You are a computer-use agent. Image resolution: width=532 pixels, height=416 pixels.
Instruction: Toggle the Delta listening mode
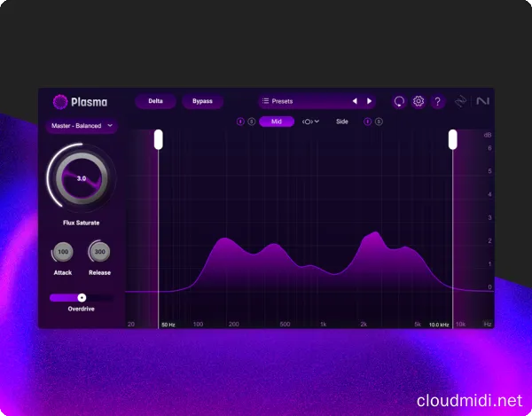[x=155, y=101]
